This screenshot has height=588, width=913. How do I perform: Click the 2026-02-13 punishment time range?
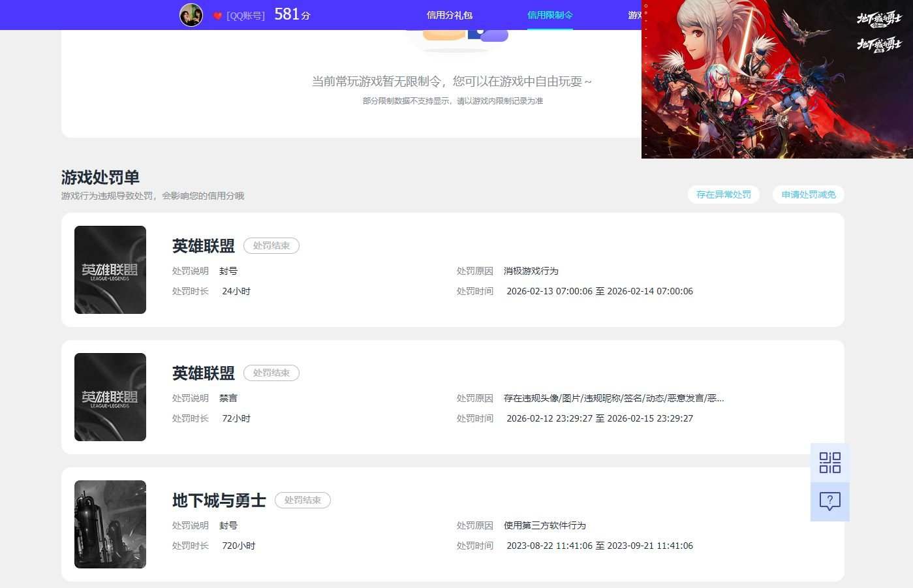click(600, 291)
